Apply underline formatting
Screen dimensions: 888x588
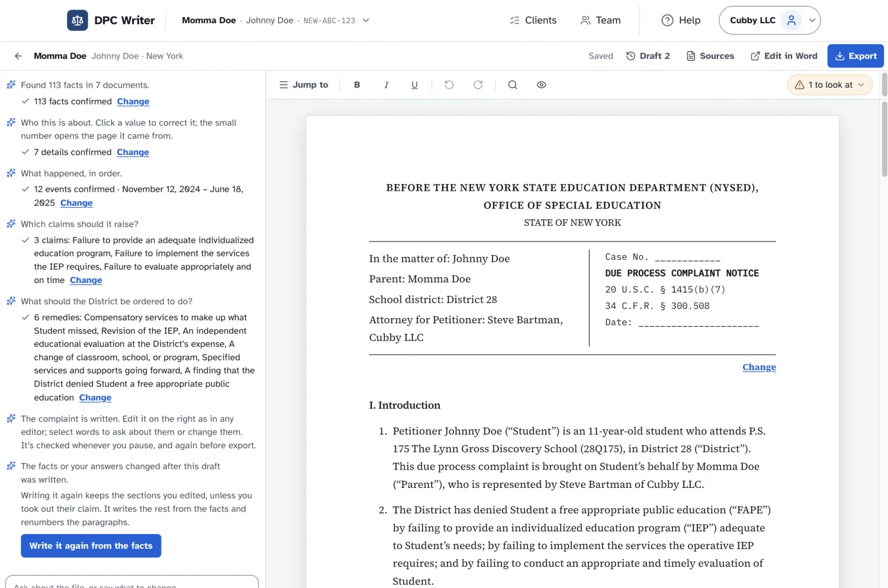click(x=414, y=85)
